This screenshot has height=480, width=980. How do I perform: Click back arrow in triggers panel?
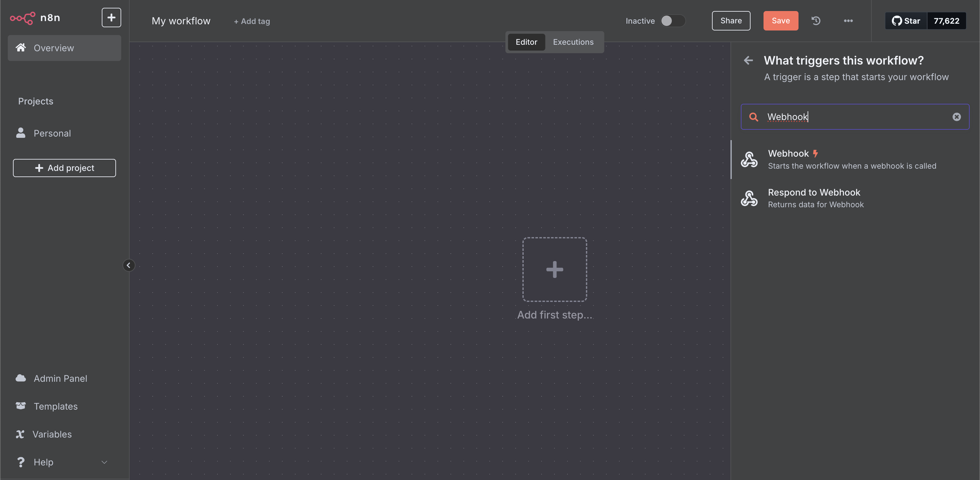point(748,61)
